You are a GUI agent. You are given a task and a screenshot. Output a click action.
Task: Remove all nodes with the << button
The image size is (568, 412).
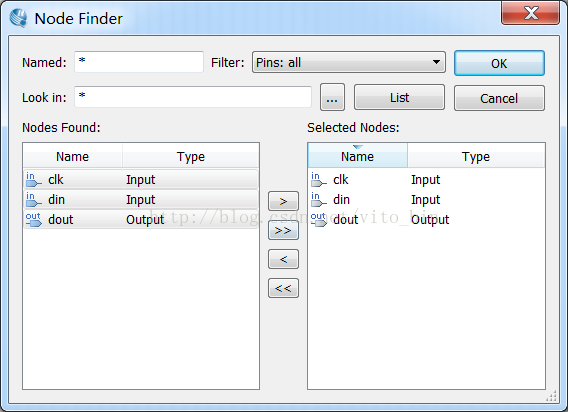pyautogui.click(x=283, y=288)
